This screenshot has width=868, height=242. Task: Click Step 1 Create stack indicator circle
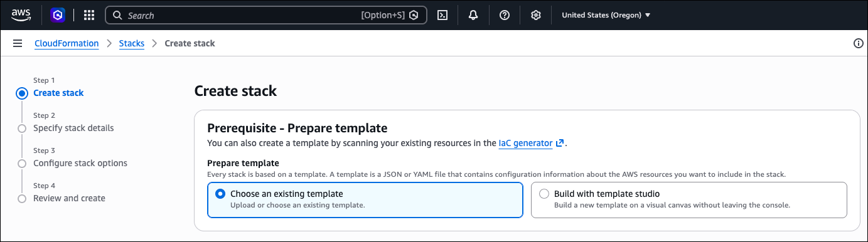(x=22, y=93)
